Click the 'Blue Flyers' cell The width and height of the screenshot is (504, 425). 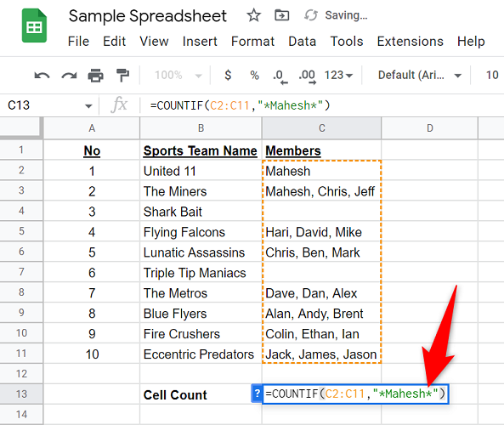[201, 313]
